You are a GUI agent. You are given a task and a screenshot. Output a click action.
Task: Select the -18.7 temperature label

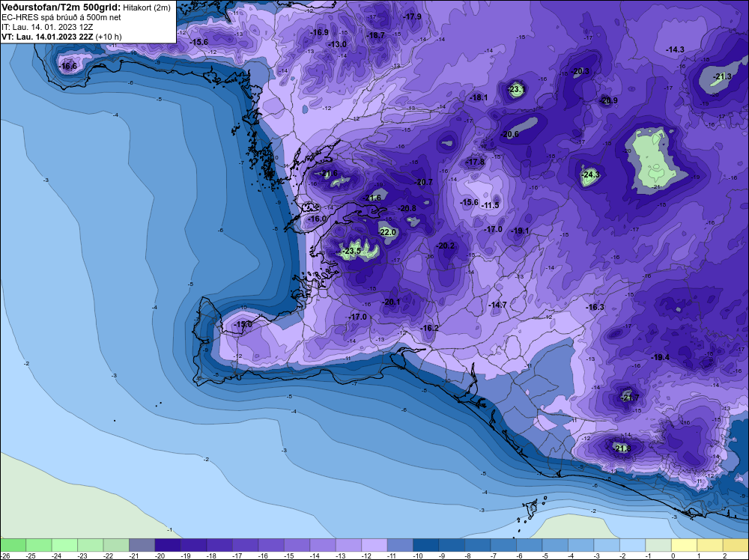click(x=375, y=35)
